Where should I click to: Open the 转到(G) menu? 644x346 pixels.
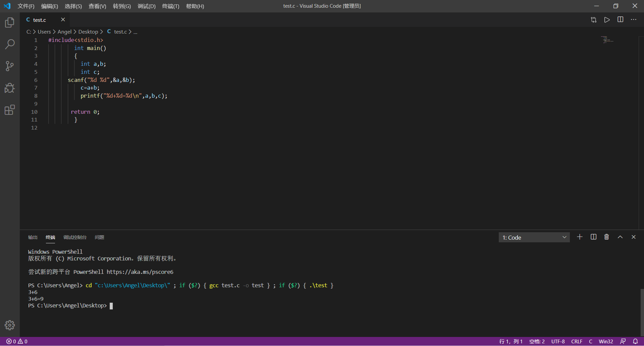122,6
